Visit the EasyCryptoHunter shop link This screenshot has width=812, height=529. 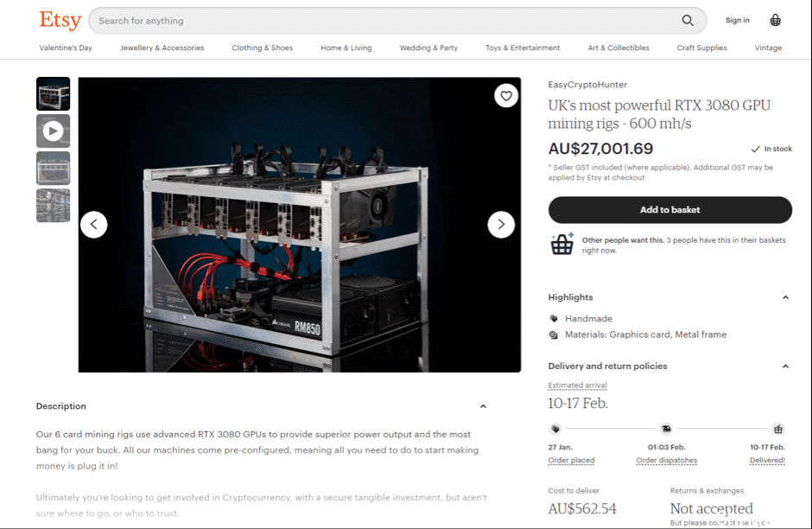point(587,85)
